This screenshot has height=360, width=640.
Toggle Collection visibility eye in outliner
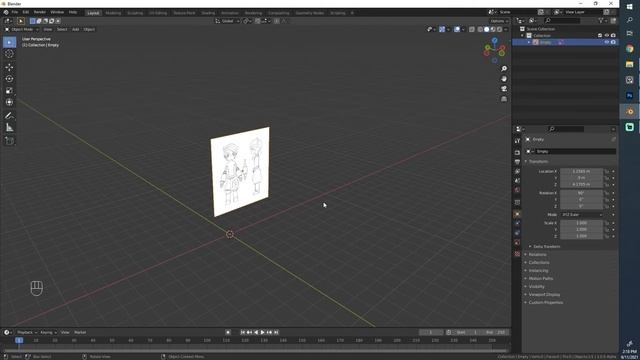pos(607,36)
